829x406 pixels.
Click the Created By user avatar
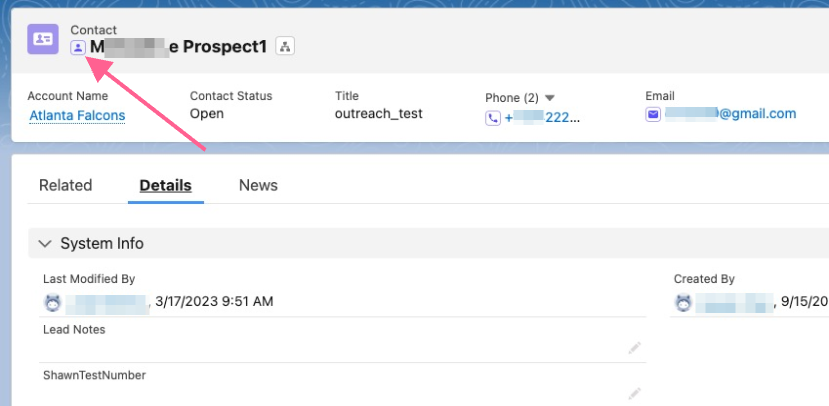click(683, 303)
